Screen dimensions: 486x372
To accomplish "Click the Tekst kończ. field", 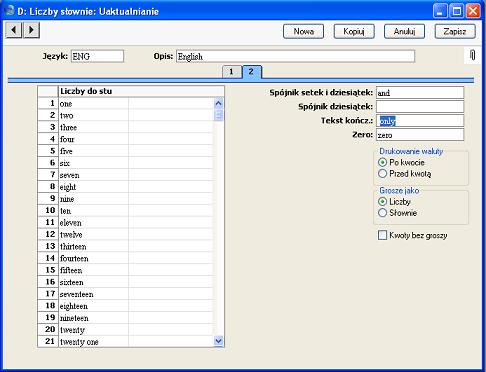I will click(x=420, y=121).
